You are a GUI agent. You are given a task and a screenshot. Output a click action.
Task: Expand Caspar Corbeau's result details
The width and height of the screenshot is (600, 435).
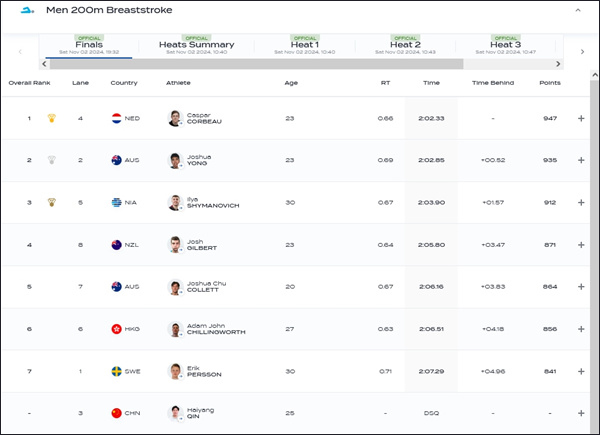pos(581,118)
